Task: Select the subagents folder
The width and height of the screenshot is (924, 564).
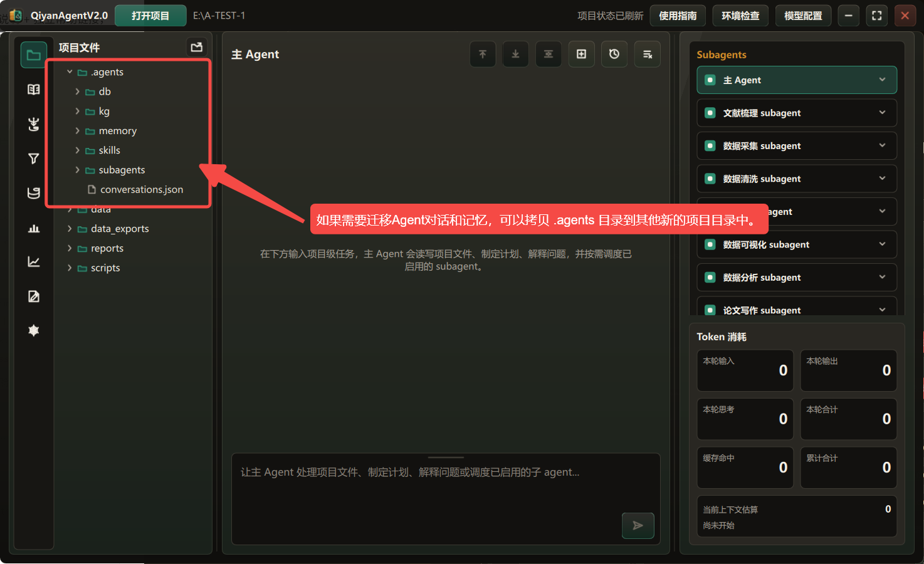Action: (115, 170)
